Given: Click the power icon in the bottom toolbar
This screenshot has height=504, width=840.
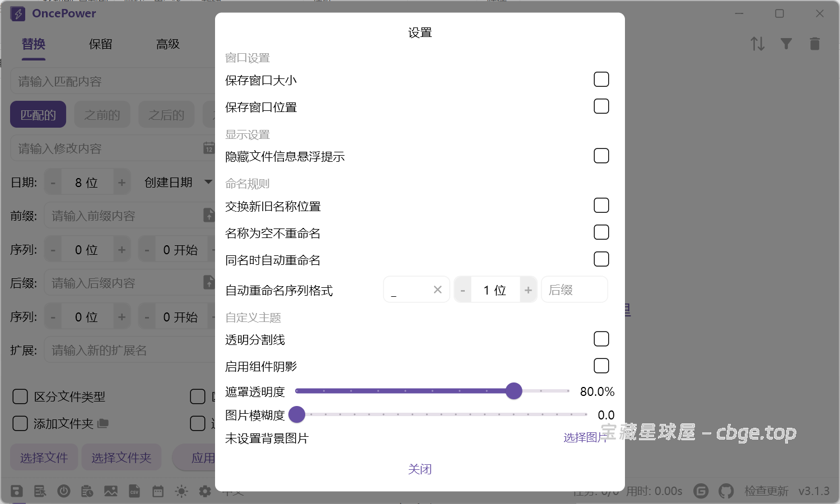Looking at the screenshot, I should 64,491.
